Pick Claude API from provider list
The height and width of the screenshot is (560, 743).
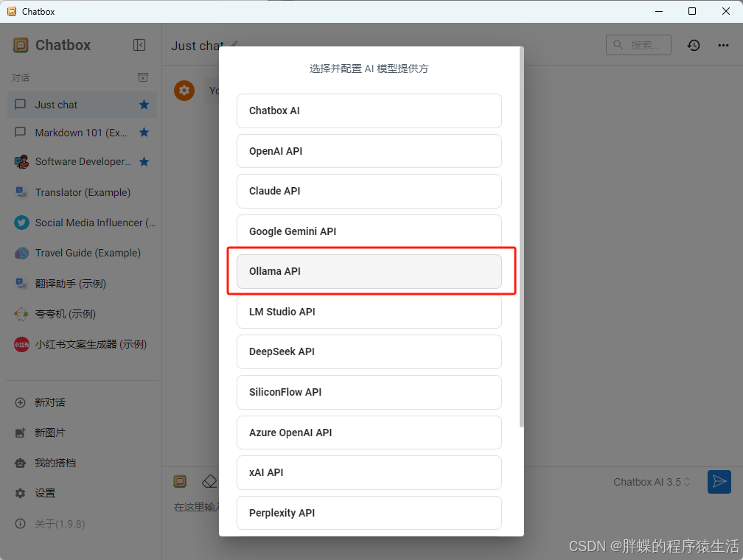369,191
